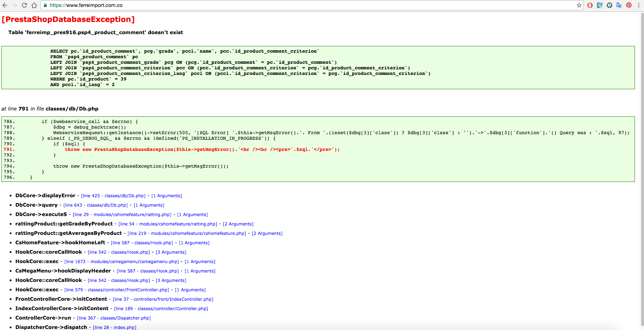Open the teal swirl extension
Image resolution: width=644 pixels, height=330 pixels.
600,5
